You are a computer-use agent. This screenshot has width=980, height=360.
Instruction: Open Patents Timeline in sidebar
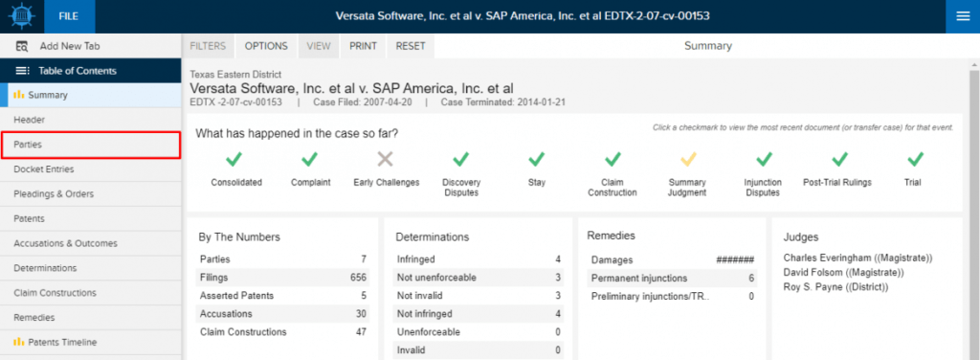(x=91, y=342)
